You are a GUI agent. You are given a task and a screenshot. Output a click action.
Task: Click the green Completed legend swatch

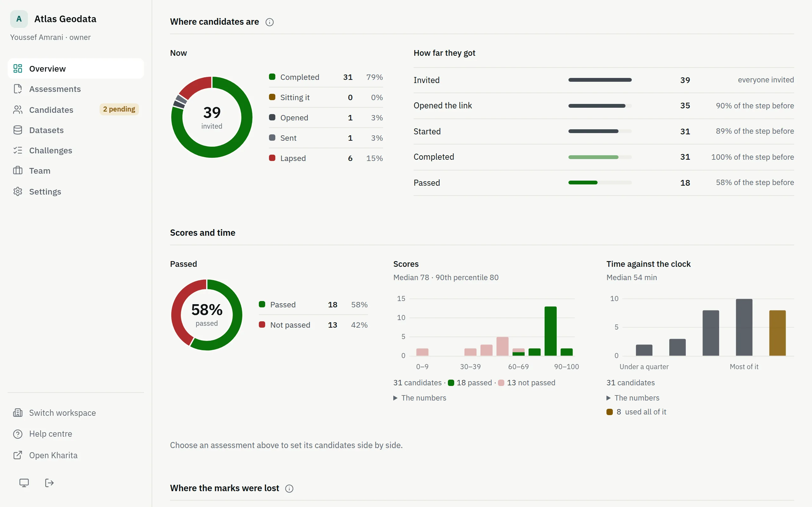tap(272, 77)
